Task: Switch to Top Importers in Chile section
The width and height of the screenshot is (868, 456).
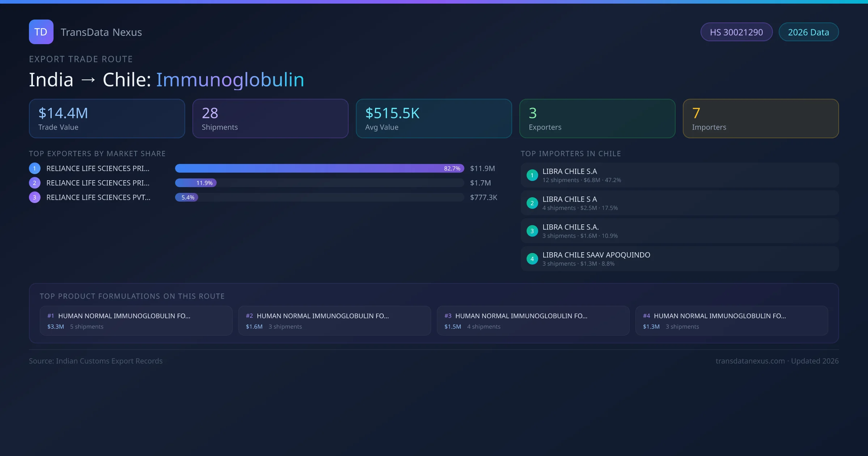Action: [571, 153]
